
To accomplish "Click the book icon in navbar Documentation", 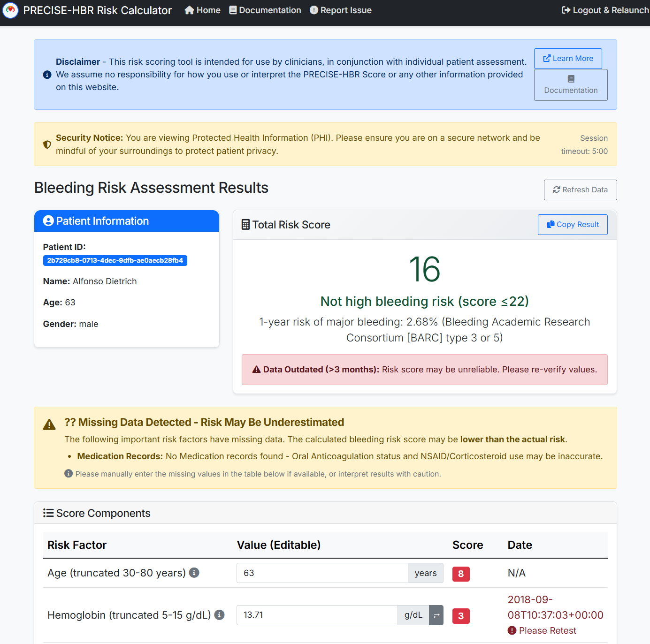I will (233, 10).
